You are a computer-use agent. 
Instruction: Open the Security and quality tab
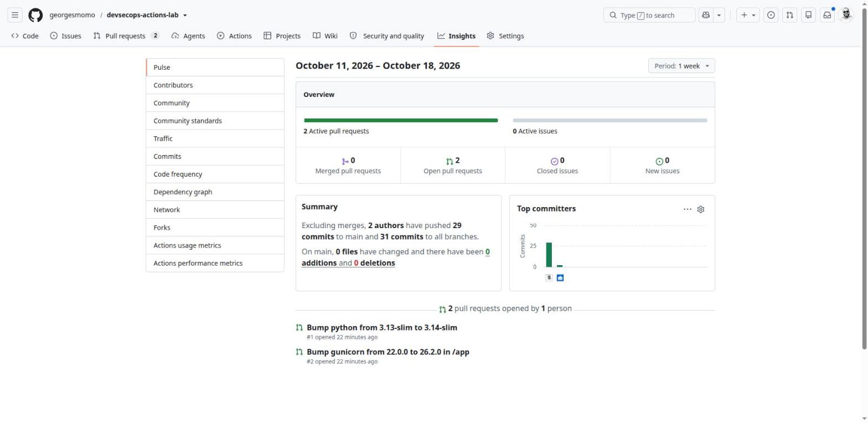[x=387, y=36]
